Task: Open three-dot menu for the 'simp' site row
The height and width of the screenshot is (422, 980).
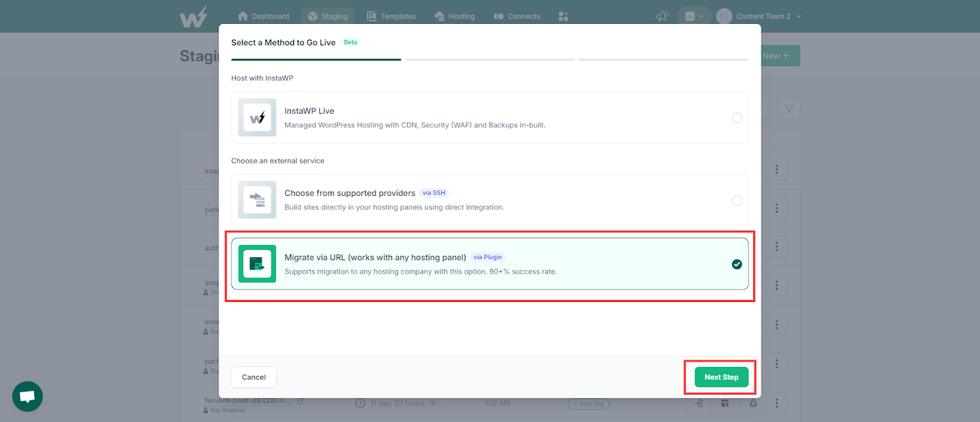Action: coord(777,285)
